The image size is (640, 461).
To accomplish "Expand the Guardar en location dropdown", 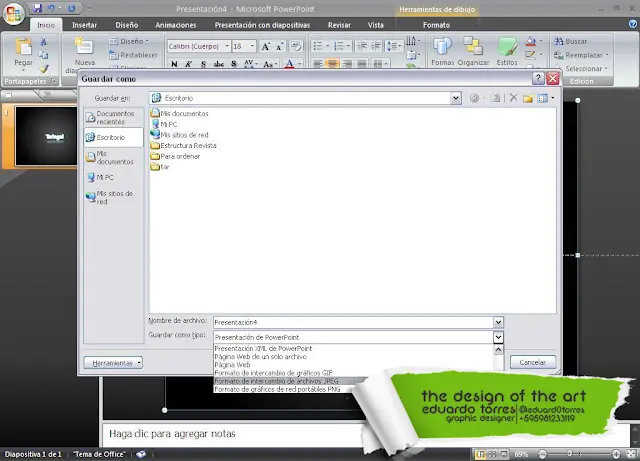I will click(455, 98).
